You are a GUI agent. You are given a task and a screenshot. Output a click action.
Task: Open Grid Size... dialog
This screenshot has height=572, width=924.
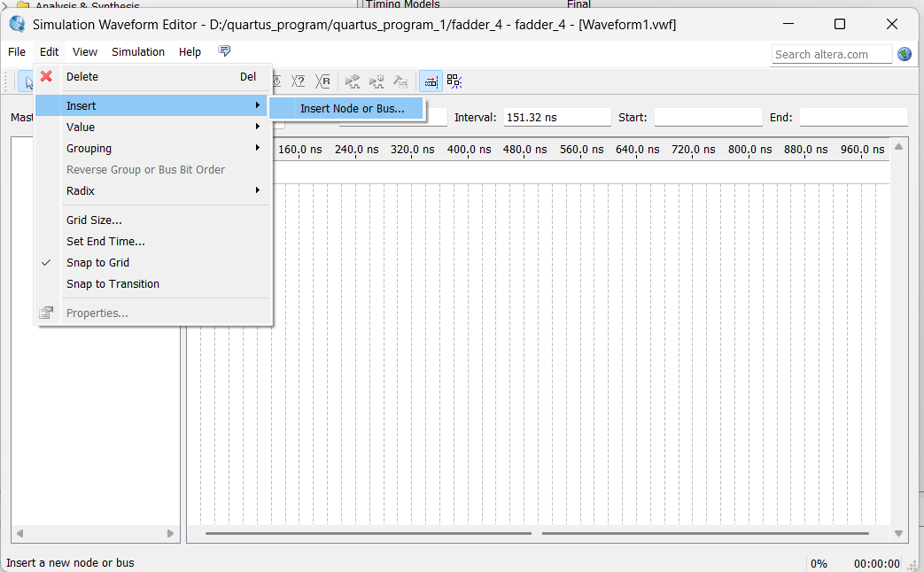pyautogui.click(x=153, y=220)
